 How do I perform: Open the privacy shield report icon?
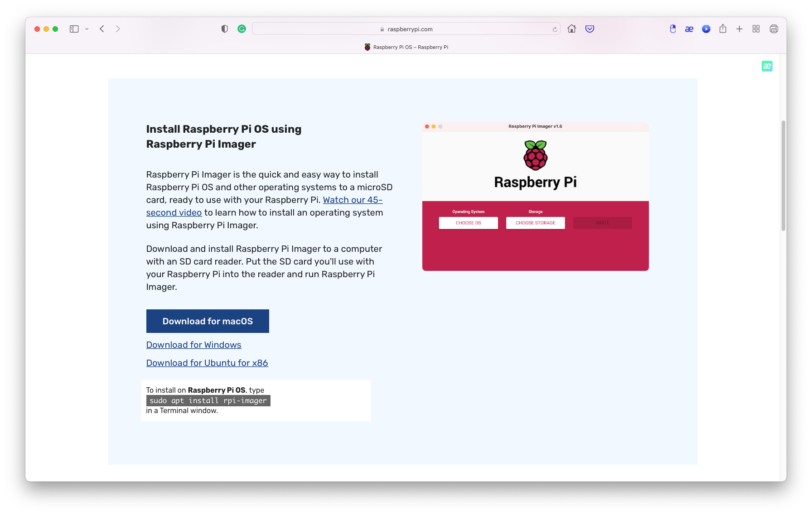coord(224,29)
